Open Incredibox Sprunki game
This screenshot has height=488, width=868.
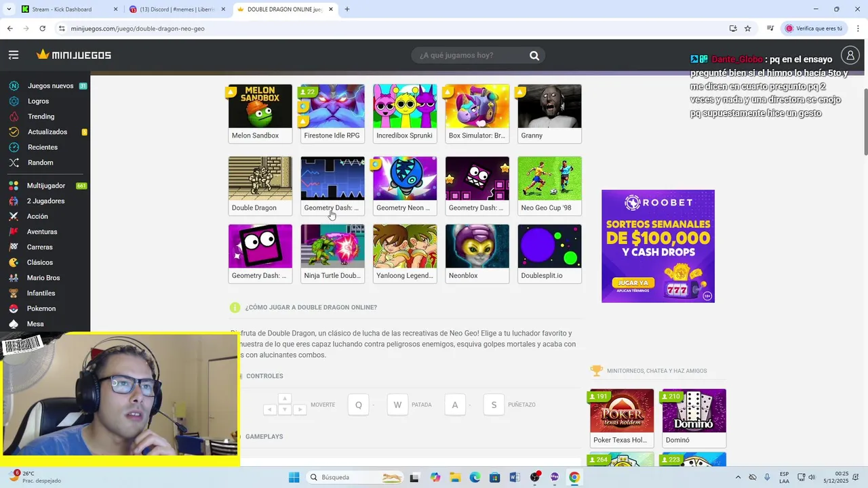click(405, 113)
